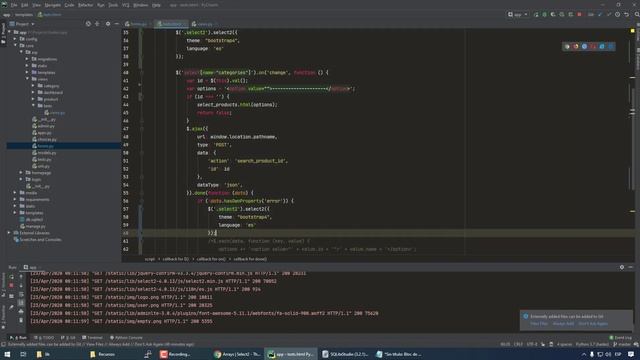The width and height of the screenshot is (640, 360).
Task: Open the Terminal tool window
Action: tap(92, 338)
